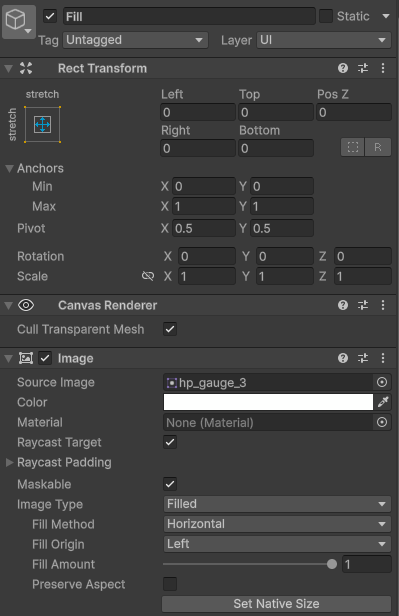This screenshot has height=616, width=399.
Task: Enable the Static checkbox
Action: [326, 16]
